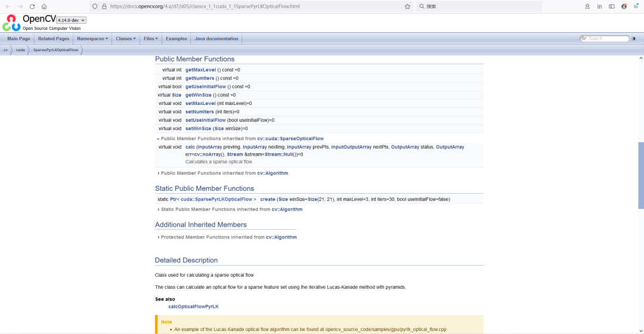Bookmark this page with star icon
644x334 pixels.
(407, 7)
